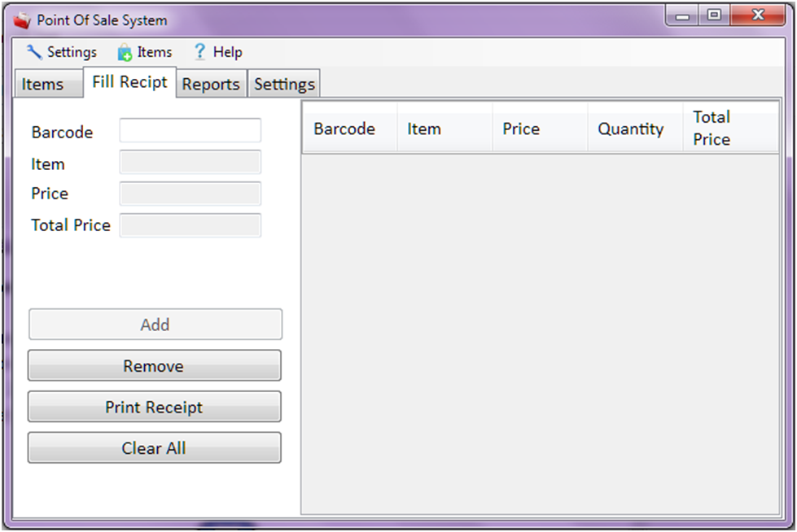Open the Help menu text
Screen dimensions: 797x532
(x=227, y=52)
